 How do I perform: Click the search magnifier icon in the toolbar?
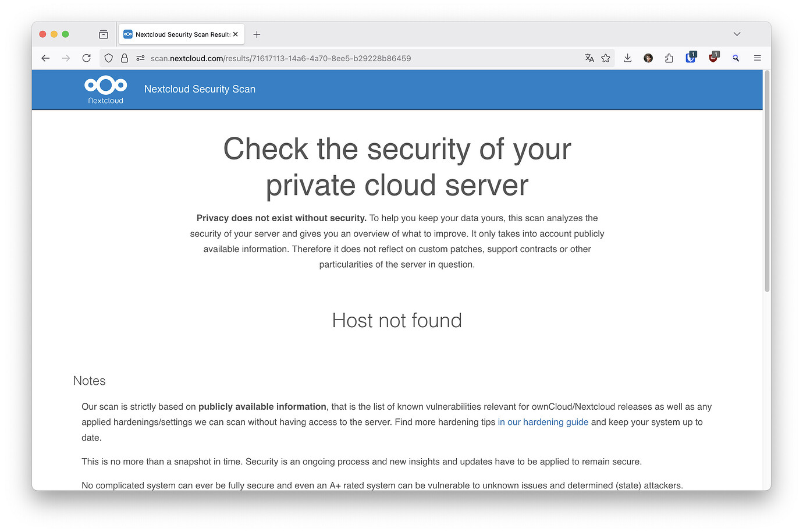[736, 58]
